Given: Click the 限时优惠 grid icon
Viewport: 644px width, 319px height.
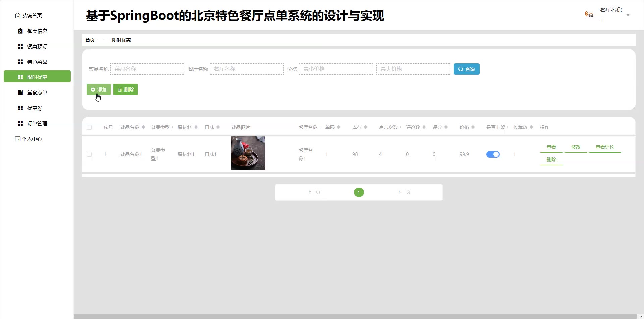Looking at the screenshot, I should click(x=20, y=77).
